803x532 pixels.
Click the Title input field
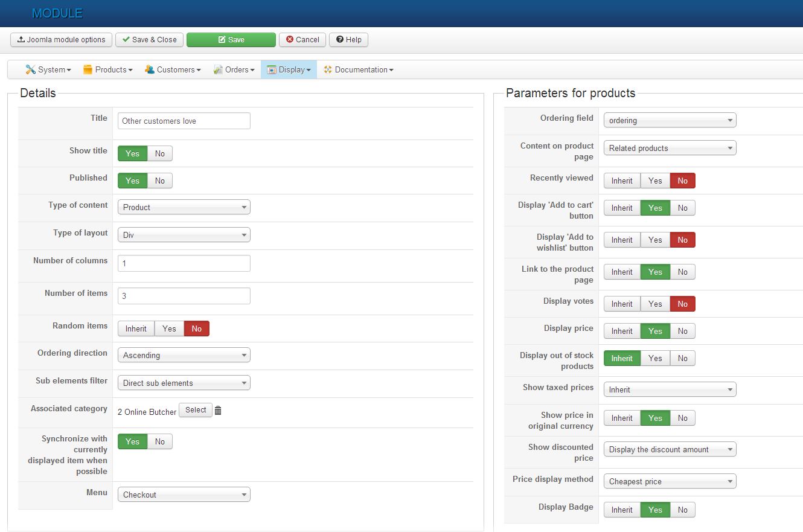[184, 121]
